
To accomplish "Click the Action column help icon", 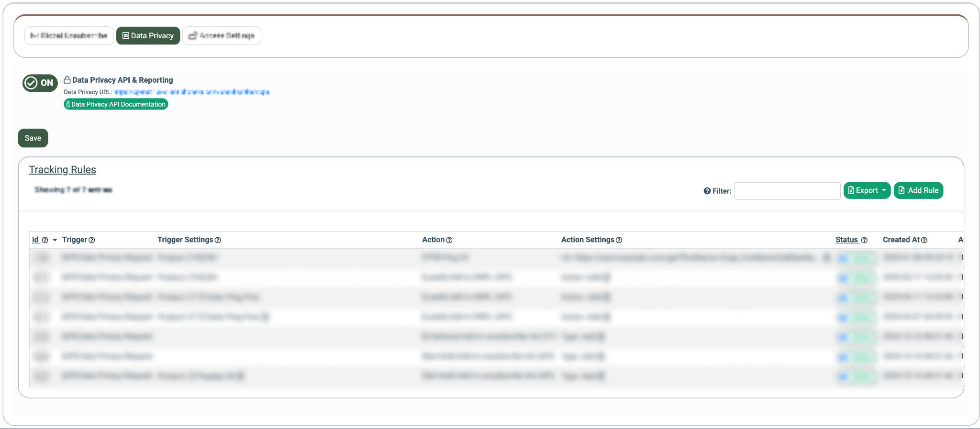I will [x=449, y=240].
